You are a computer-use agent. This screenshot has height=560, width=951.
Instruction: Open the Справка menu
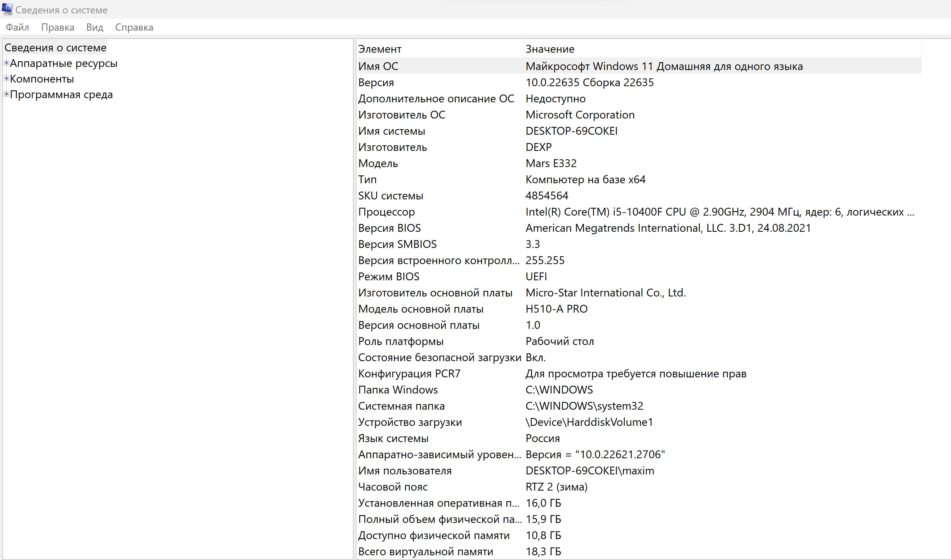tap(134, 28)
